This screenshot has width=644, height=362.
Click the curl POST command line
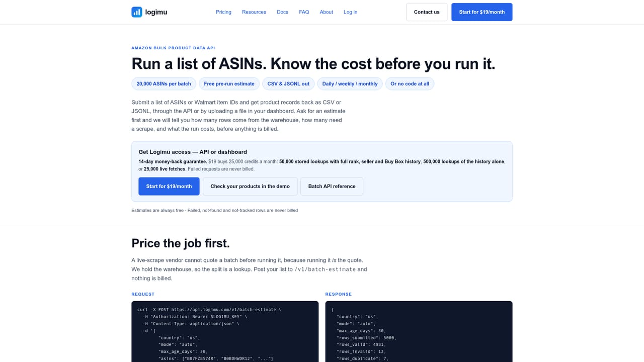pos(209,310)
